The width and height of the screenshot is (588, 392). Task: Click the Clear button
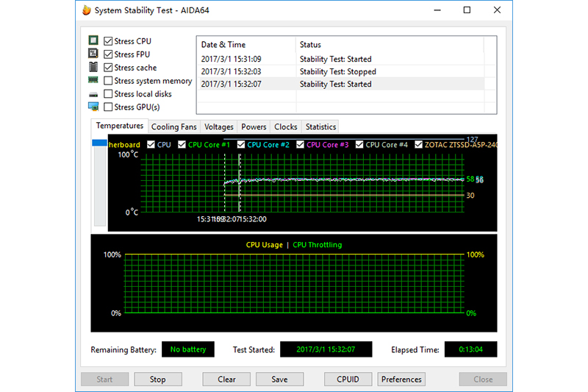[x=226, y=379]
